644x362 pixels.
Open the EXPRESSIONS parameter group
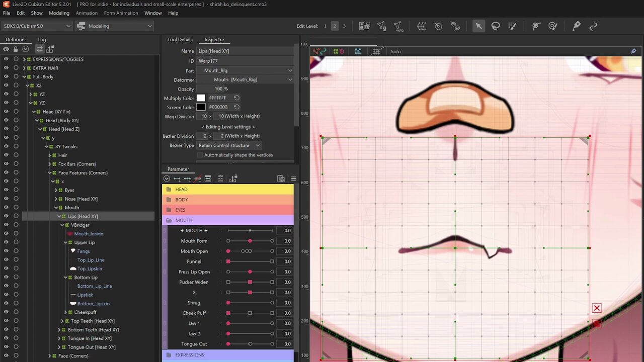point(228,355)
